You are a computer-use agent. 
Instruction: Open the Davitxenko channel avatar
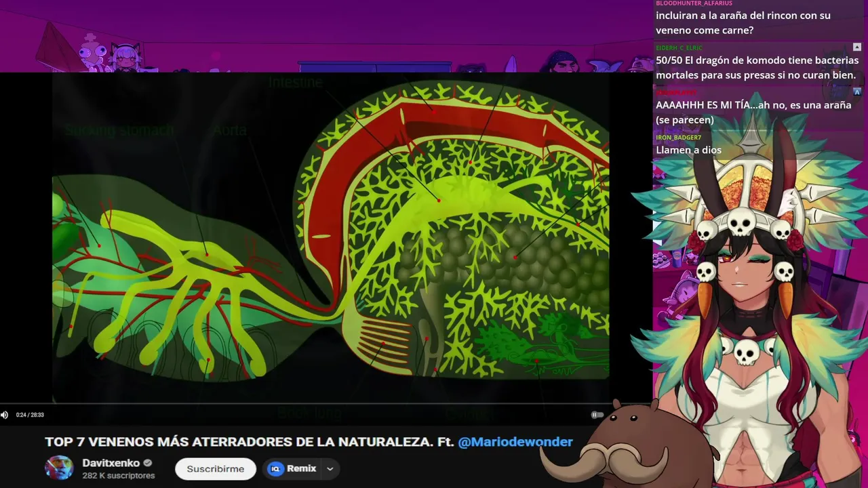click(59, 468)
